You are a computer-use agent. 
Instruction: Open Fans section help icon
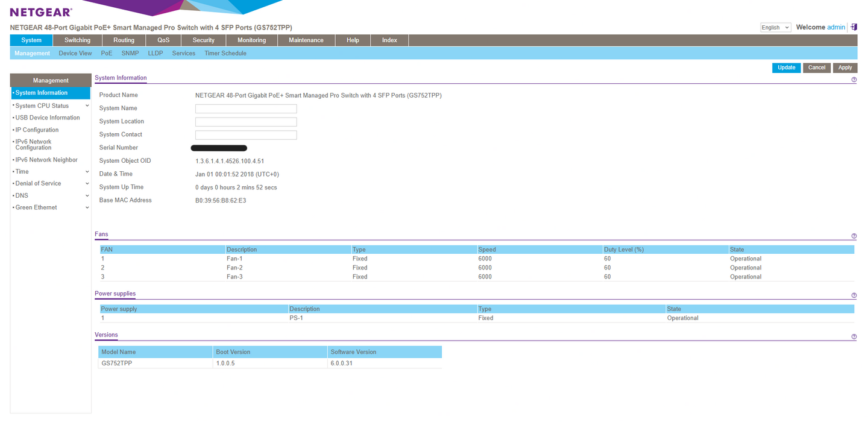[854, 236]
